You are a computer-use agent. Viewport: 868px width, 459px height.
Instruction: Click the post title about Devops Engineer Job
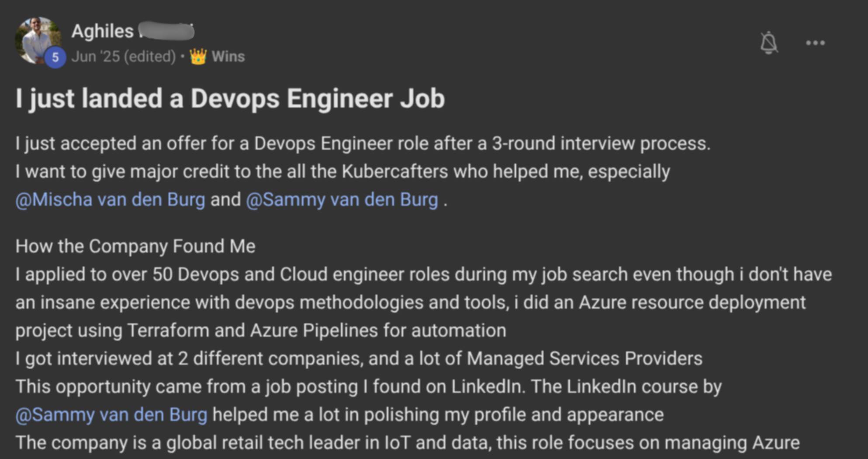(x=230, y=98)
